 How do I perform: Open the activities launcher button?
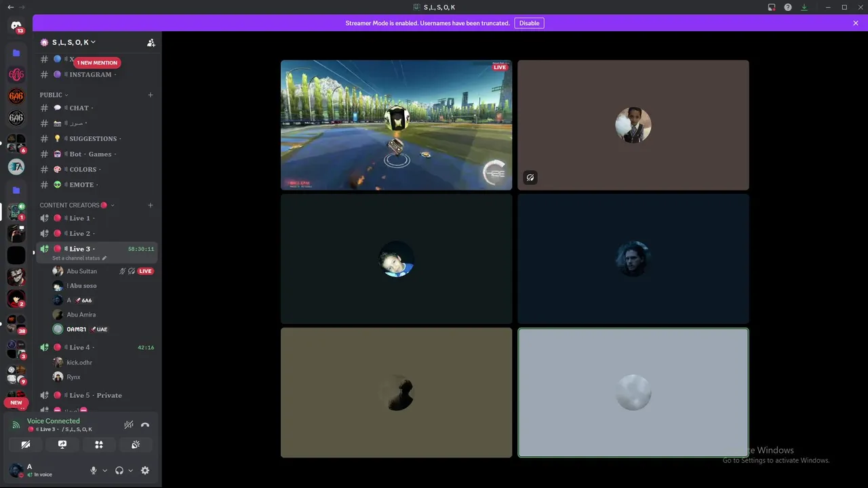pos(99,445)
